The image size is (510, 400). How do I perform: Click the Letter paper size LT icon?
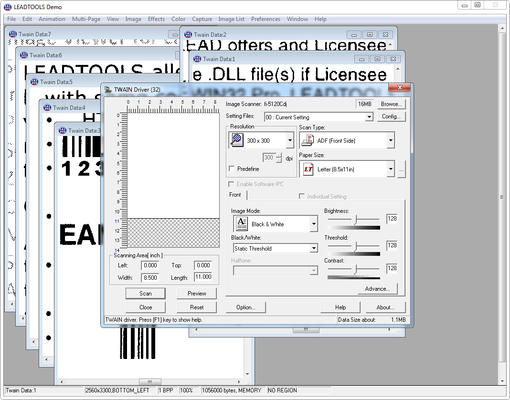coord(308,169)
